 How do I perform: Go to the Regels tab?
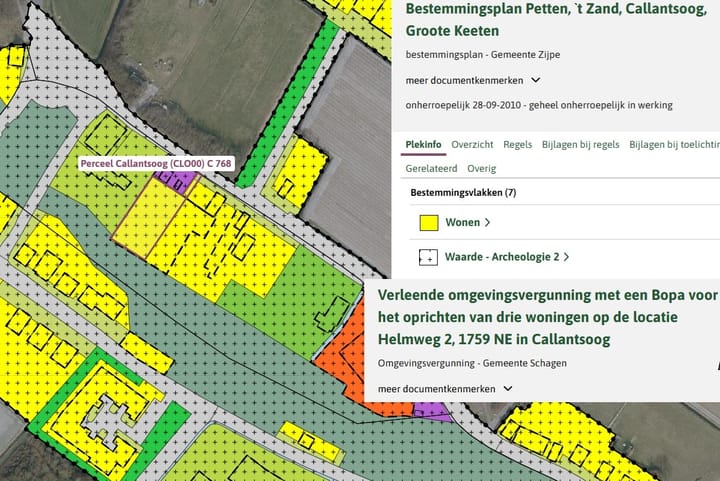tap(517, 144)
